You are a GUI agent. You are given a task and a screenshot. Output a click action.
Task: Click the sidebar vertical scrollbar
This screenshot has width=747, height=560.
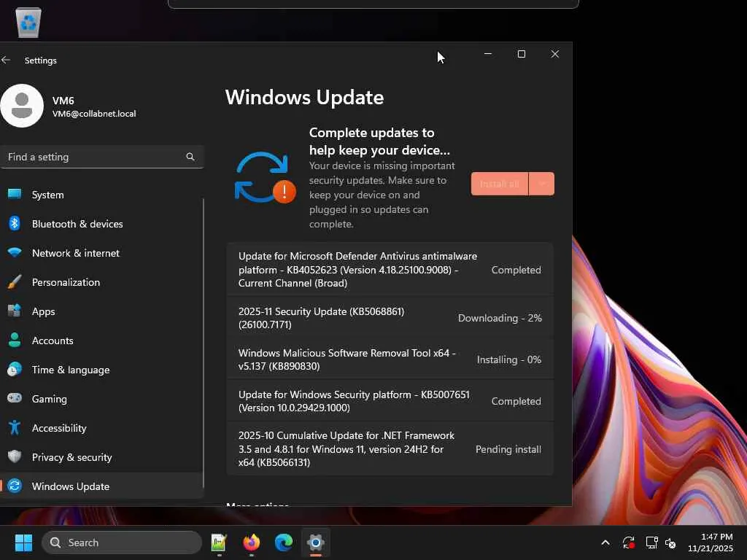203,343
